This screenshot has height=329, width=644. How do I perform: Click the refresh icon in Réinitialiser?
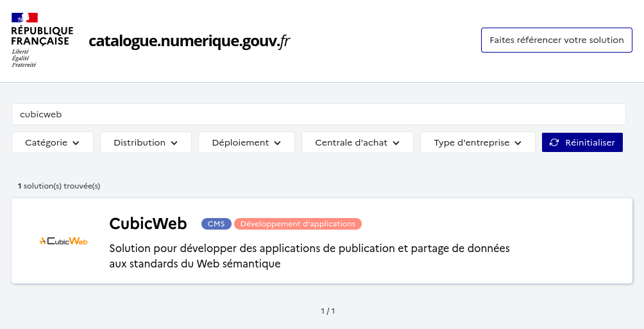(554, 142)
